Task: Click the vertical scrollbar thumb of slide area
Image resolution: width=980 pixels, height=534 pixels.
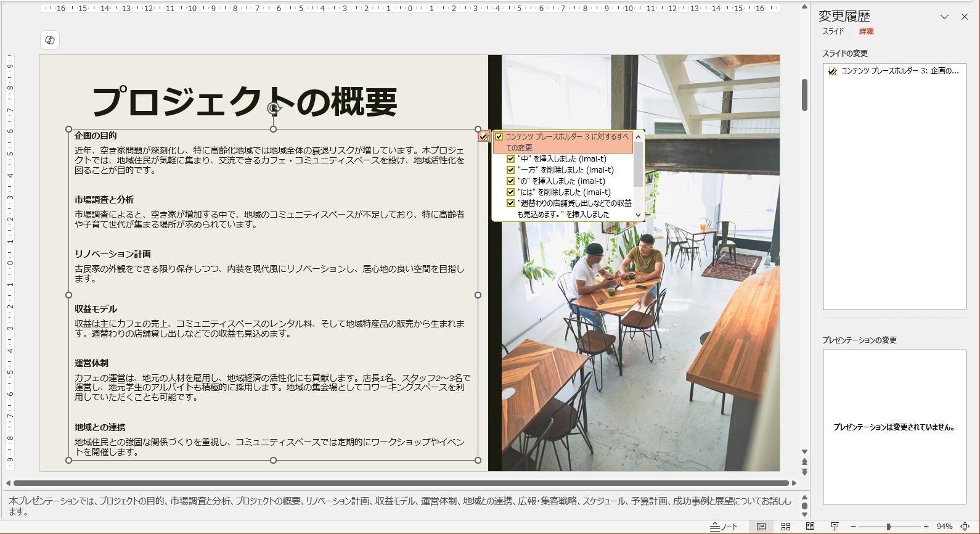Action: 804,95
